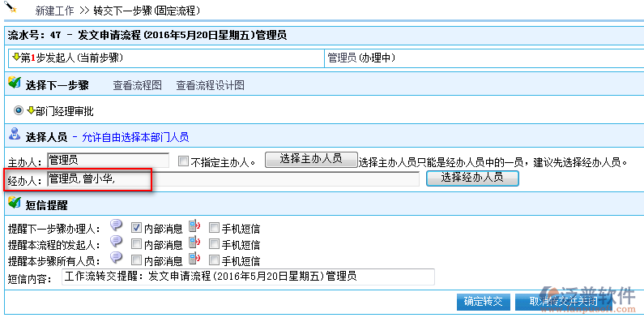This screenshot has width=644, height=322.
Task: Focus the 短信内容 text field
Action: click(248, 277)
